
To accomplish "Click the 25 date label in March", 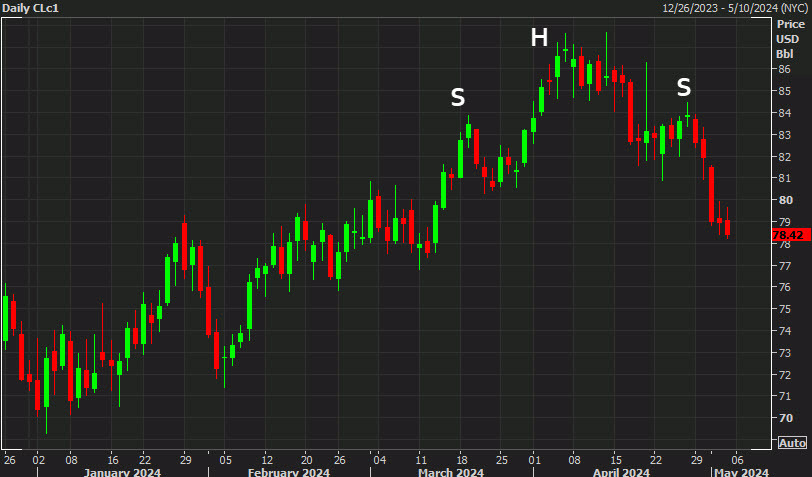I will 502,460.
